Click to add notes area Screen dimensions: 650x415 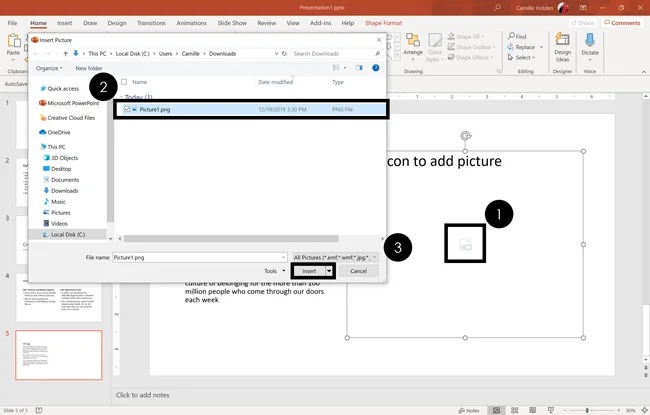click(x=142, y=395)
